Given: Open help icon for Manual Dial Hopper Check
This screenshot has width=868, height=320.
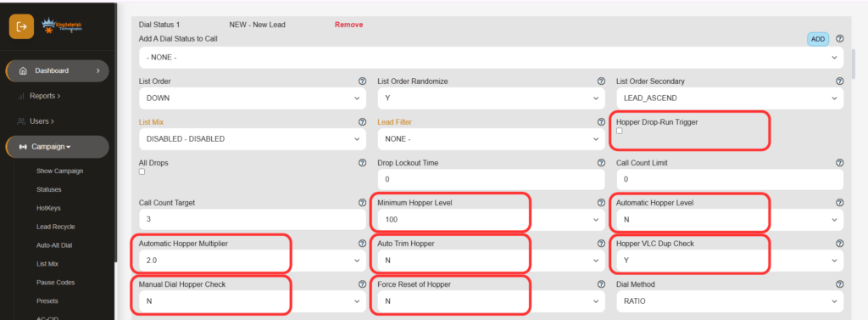Looking at the screenshot, I should [362, 284].
